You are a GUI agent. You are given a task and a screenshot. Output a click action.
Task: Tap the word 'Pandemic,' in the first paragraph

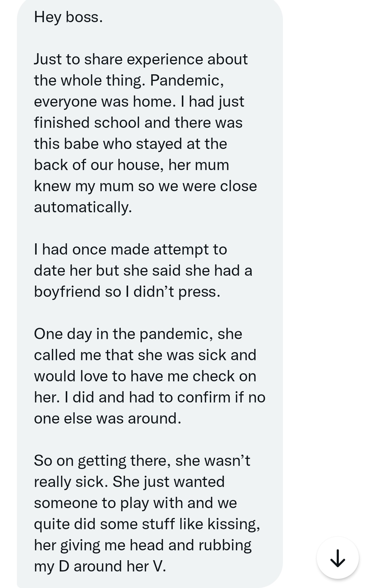(x=187, y=81)
